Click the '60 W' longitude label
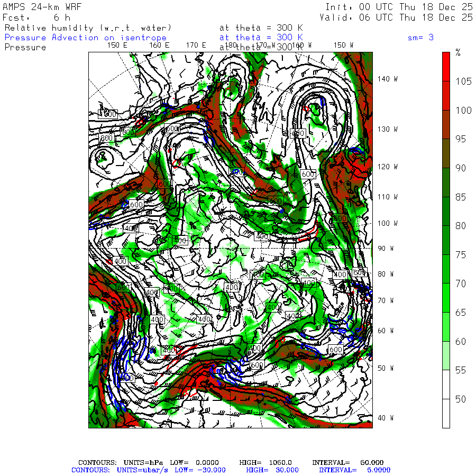Viewport: 476px width, 476px height. point(386,331)
